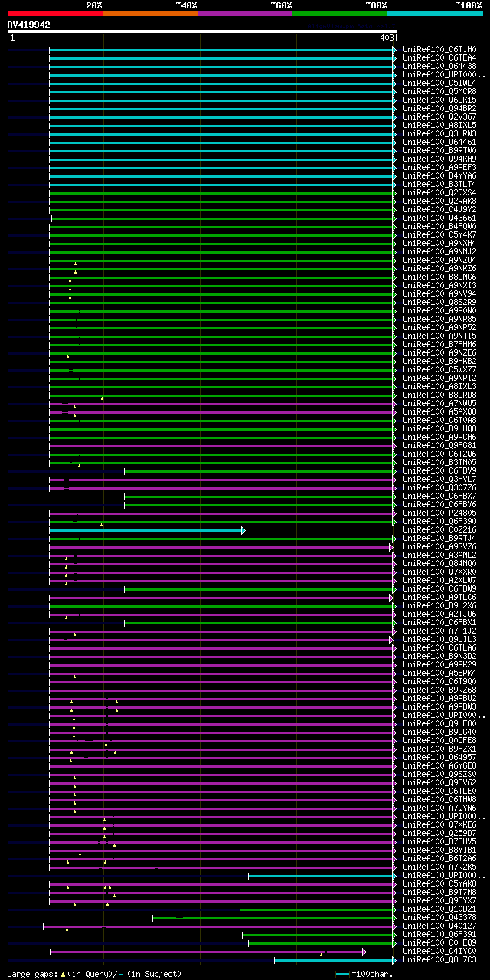This screenshot has height=980, width=490.
Task: Select the UniRef100_C0Z216 label
Action: click(439, 529)
